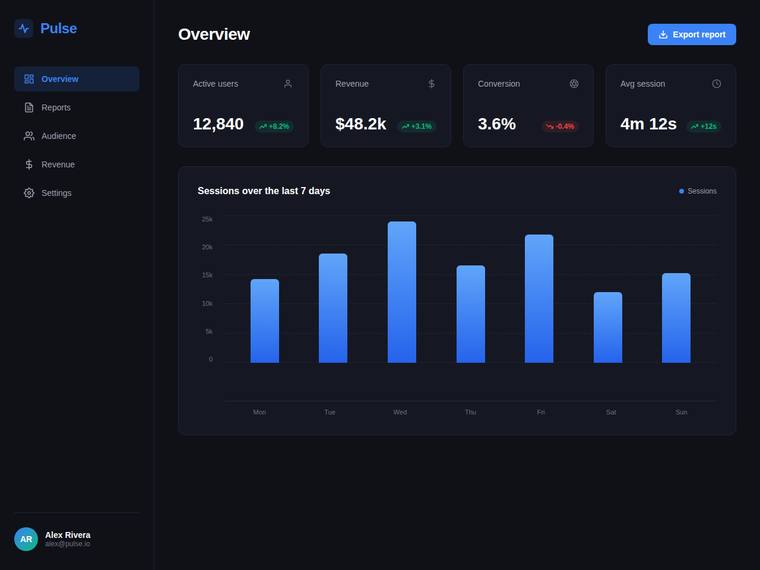Click the Mon x-axis label

pyautogui.click(x=259, y=412)
